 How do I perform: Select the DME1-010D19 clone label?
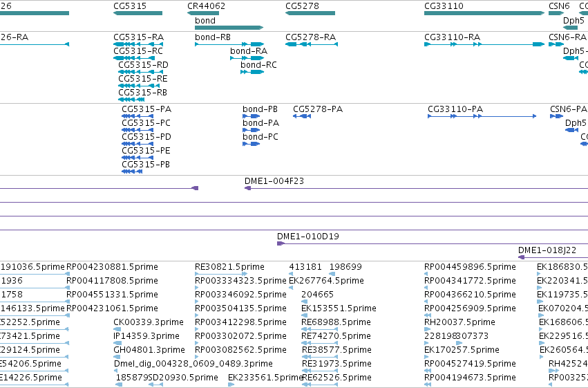308,237
